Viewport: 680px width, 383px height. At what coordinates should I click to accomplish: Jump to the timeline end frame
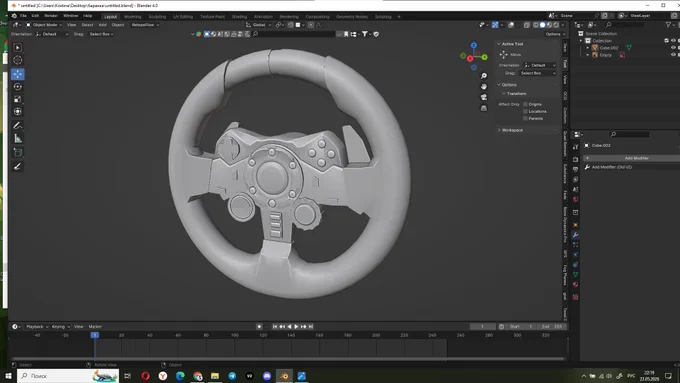[x=311, y=327]
